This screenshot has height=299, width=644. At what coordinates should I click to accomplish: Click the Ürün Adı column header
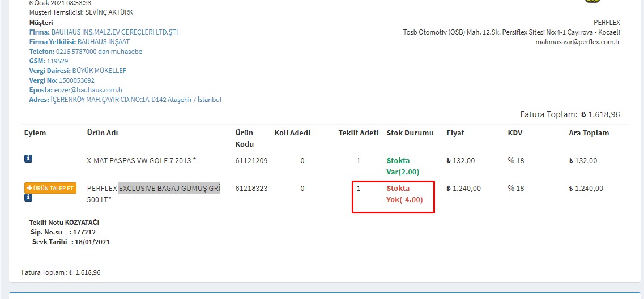tap(103, 133)
